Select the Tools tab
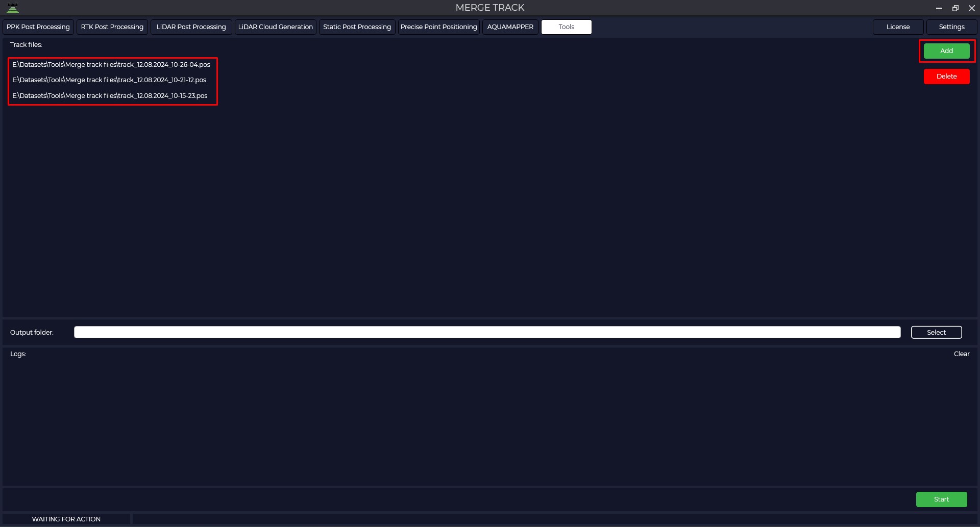Image resolution: width=980 pixels, height=527 pixels. 567,27
